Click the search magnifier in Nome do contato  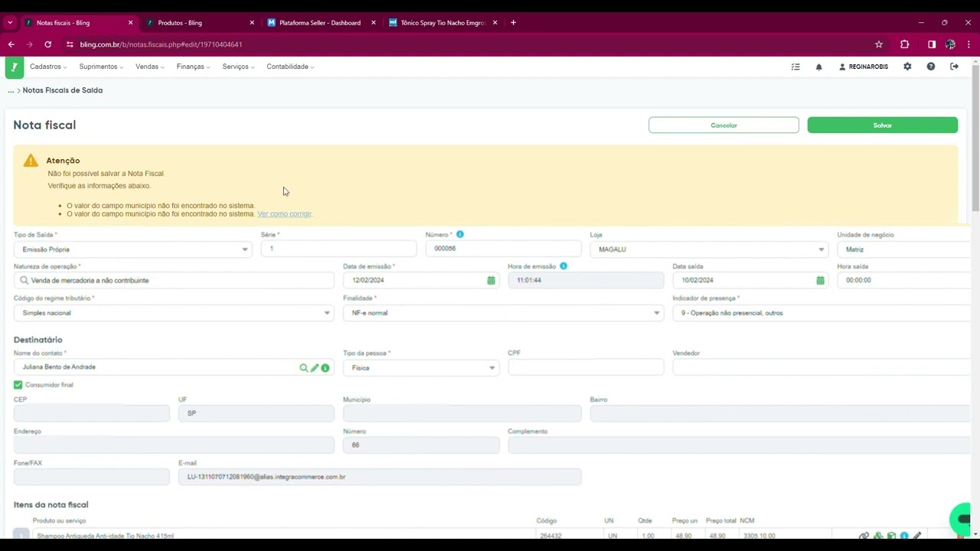pyautogui.click(x=303, y=368)
